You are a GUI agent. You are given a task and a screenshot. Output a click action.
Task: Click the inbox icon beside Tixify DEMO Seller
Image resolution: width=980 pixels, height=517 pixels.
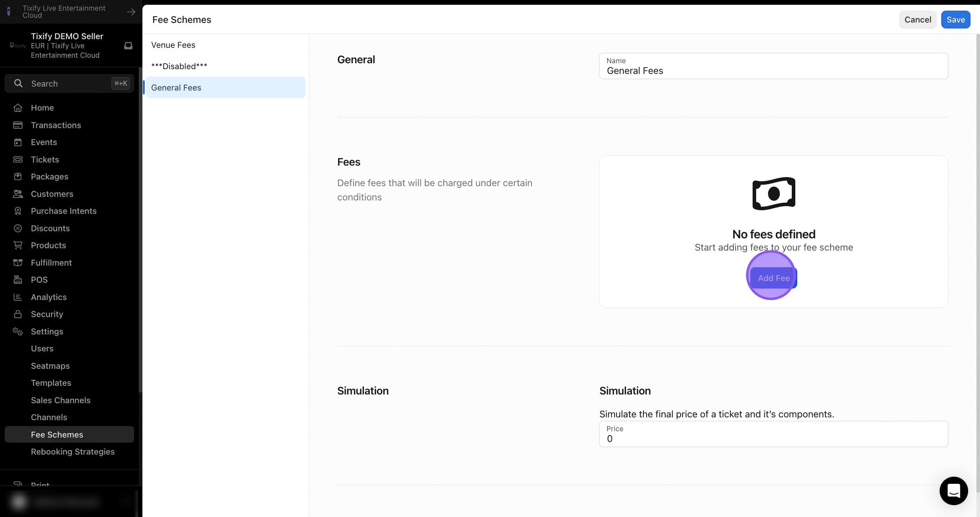128,46
